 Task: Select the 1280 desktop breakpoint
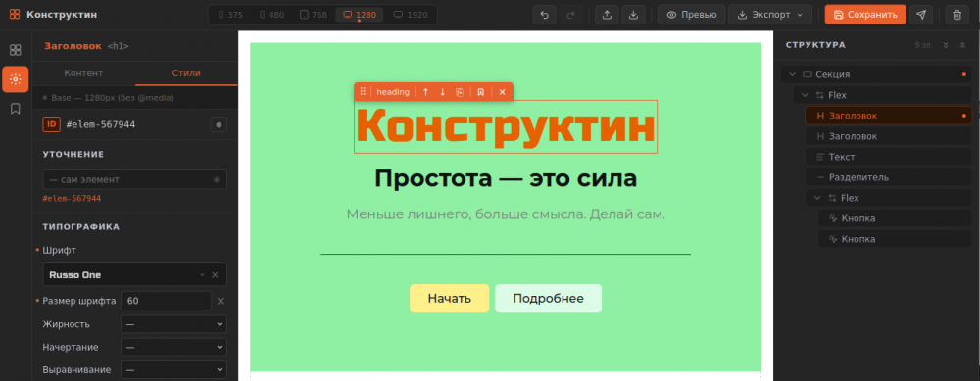tap(360, 15)
